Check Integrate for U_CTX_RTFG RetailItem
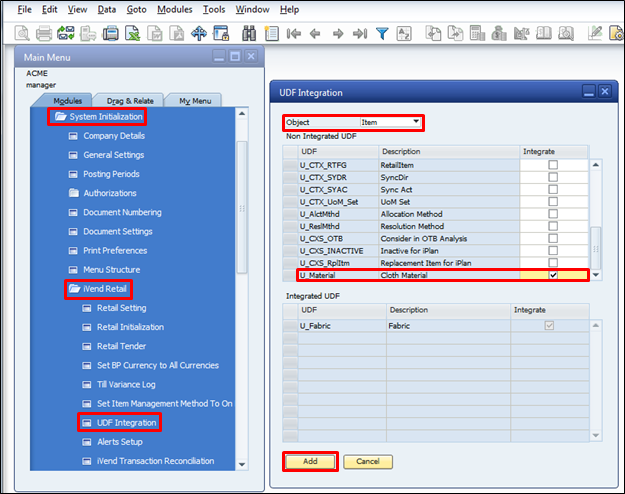The image size is (625, 494). [553, 165]
